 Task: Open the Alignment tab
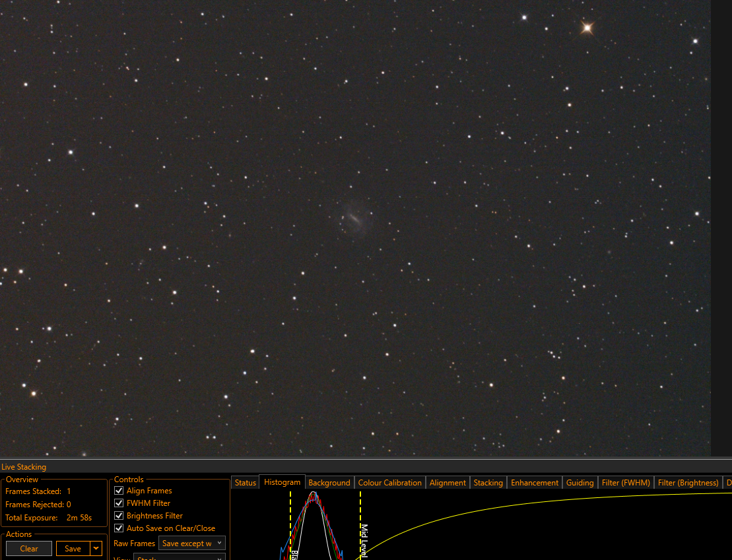tap(448, 483)
